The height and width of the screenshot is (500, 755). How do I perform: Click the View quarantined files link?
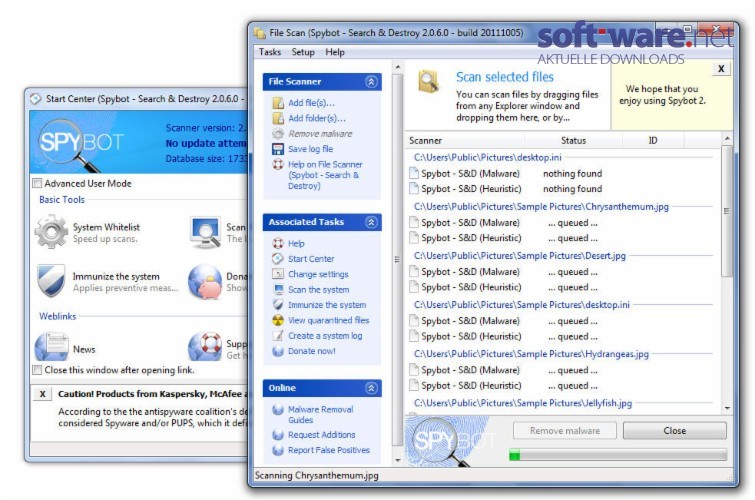click(x=328, y=320)
